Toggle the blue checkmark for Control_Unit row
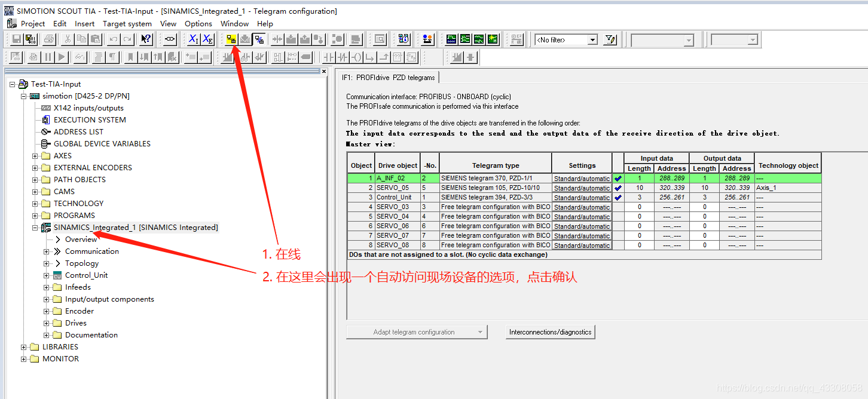 click(618, 197)
